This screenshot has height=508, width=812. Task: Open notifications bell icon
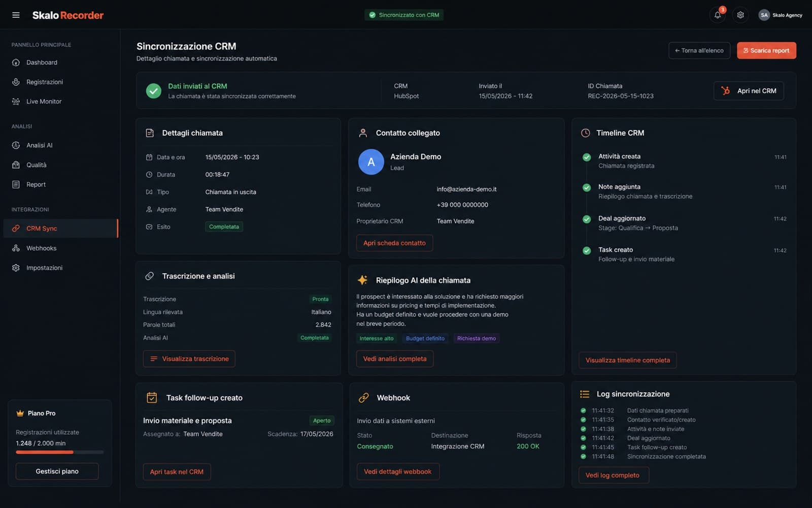coord(718,15)
